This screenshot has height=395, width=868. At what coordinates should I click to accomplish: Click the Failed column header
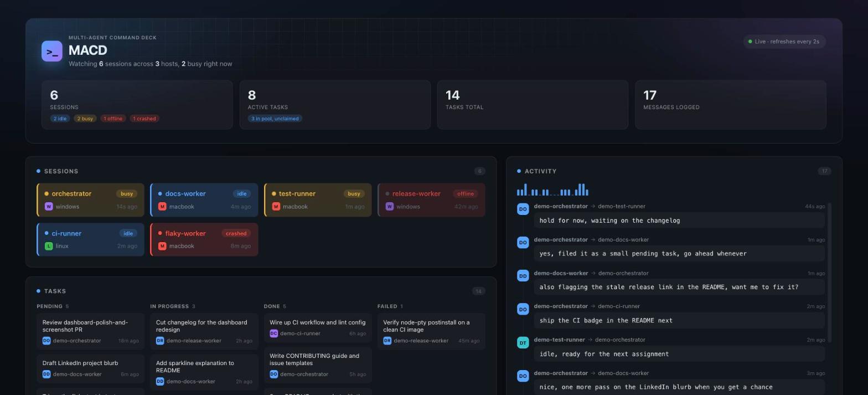click(390, 306)
